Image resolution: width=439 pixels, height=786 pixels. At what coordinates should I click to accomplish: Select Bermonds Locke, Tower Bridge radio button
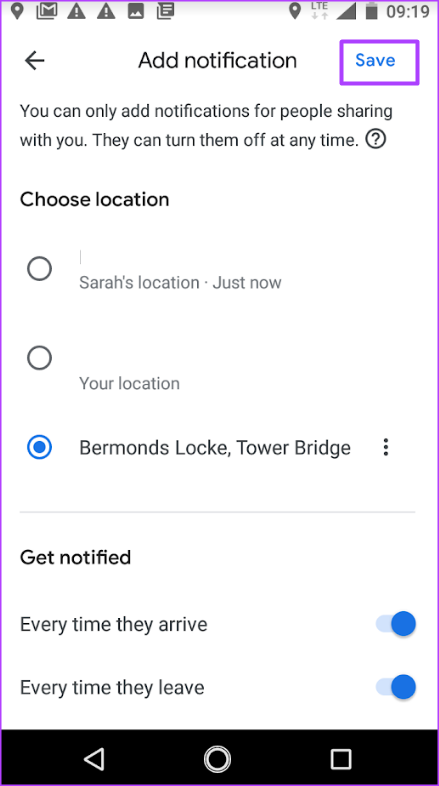pyautogui.click(x=39, y=447)
